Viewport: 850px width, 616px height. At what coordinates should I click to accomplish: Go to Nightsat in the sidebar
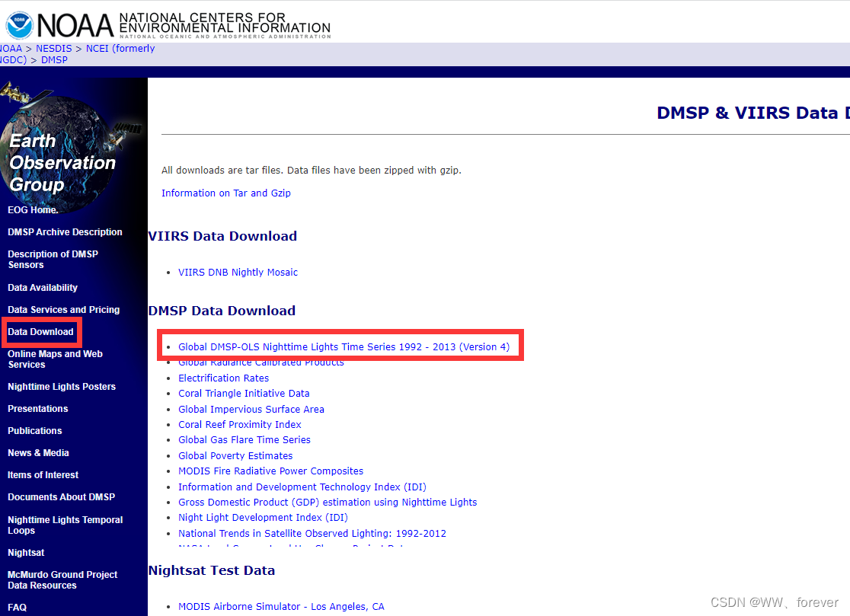[26, 553]
